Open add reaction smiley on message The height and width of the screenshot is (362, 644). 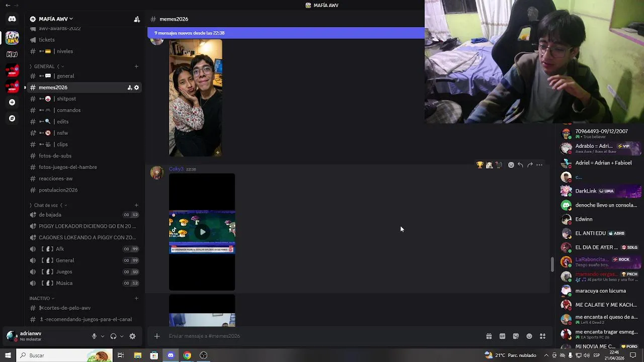[511, 165]
